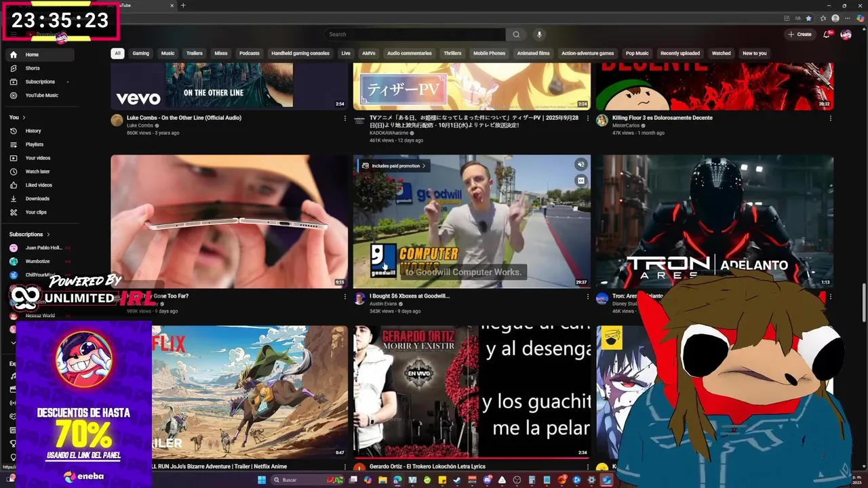Open the Austin Evans channel avatar

[x=359, y=299]
